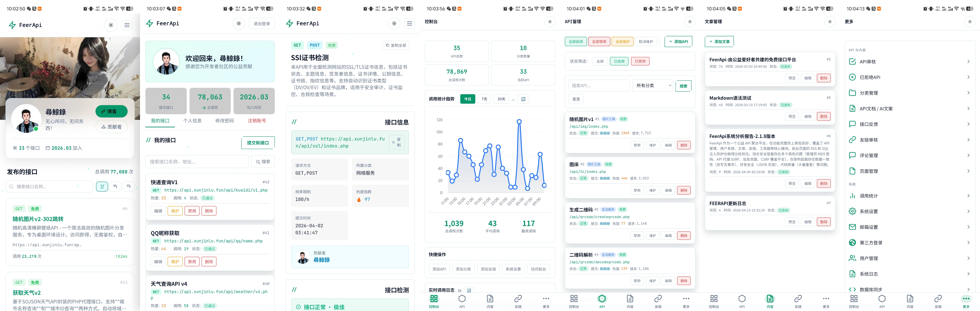Click the 添加文章 button
980x311 pixels.
click(719, 41)
